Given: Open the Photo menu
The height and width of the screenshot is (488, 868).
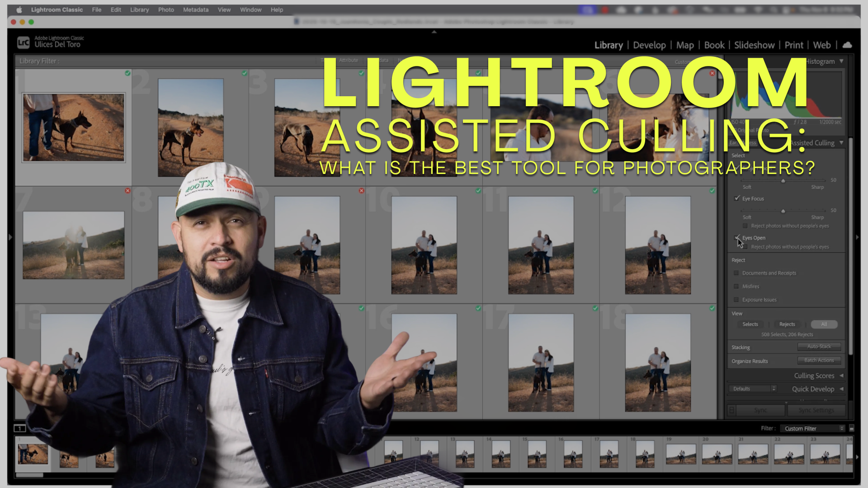Looking at the screenshot, I should pyautogui.click(x=166, y=9).
